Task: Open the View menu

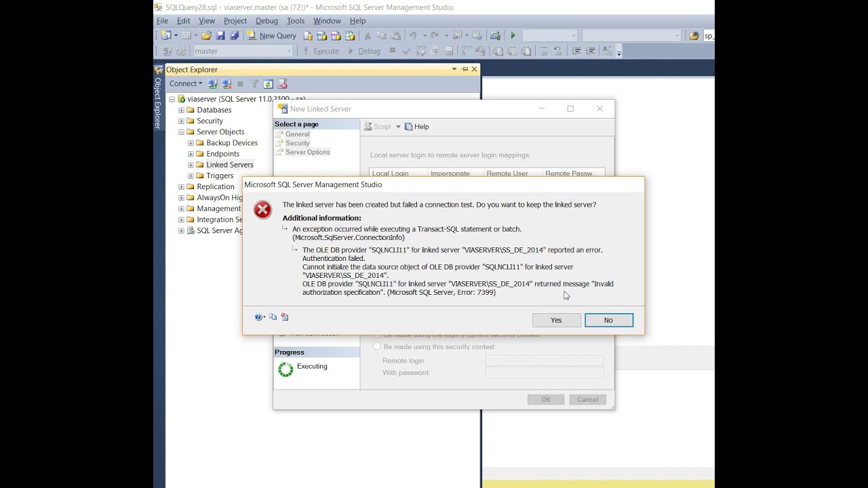Action: (x=207, y=21)
